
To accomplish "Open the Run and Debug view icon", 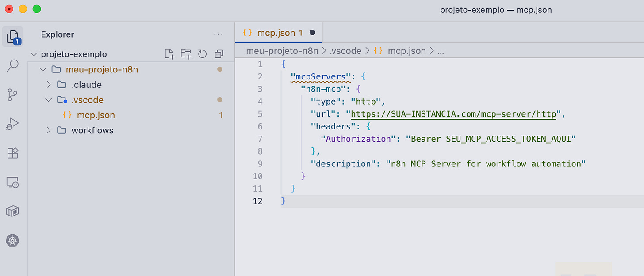I will [13, 124].
